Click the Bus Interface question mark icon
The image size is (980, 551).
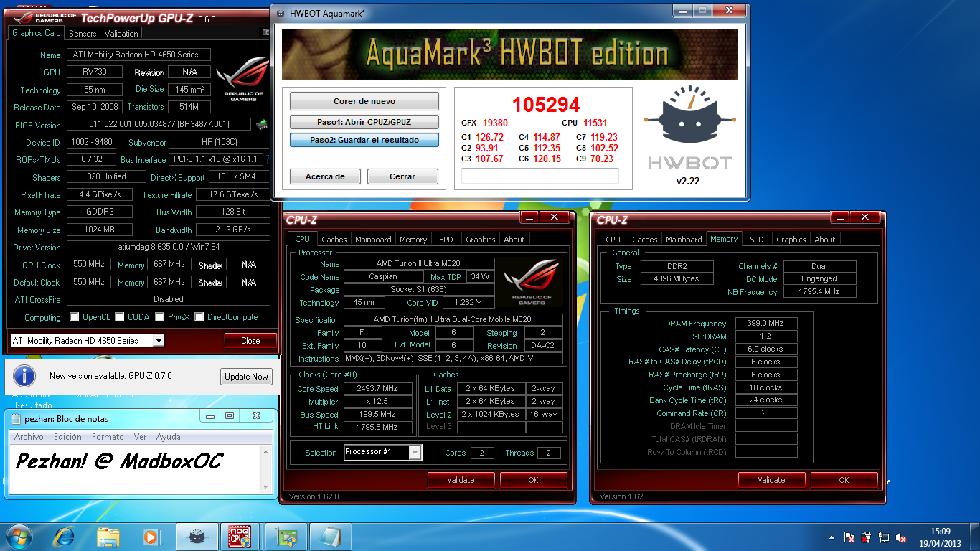[x=268, y=159]
